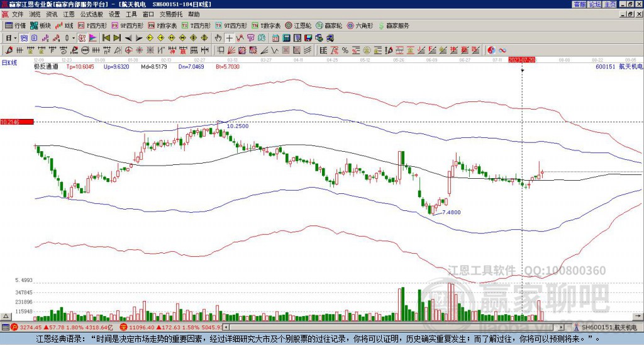Click the 论坛 button in title bar
The image size is (644, 345).
[x=594, y=4]
